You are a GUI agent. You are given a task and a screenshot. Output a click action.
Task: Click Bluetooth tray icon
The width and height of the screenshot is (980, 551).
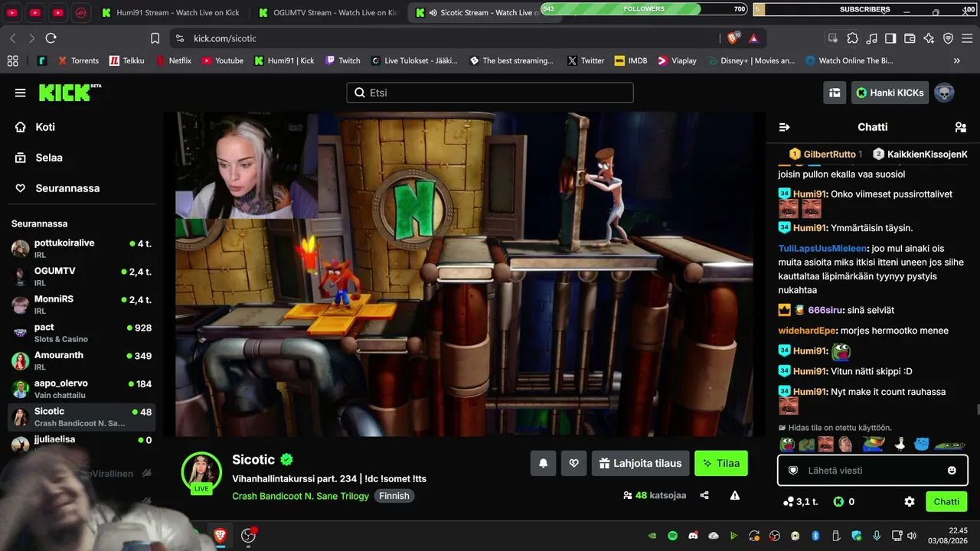pyautogui.click(x=815, y=536)
